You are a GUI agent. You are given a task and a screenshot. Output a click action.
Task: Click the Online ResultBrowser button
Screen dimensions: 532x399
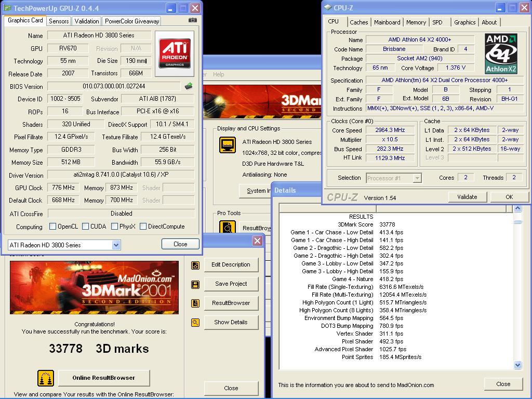tap(104, 378)
